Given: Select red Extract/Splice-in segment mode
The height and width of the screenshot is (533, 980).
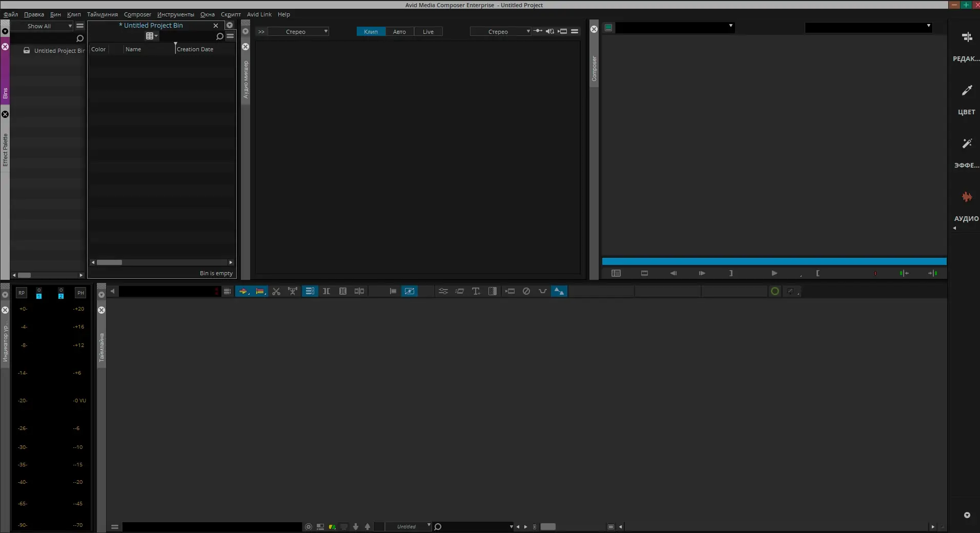Looking at the screenshot, I should (x=260, y=291).
